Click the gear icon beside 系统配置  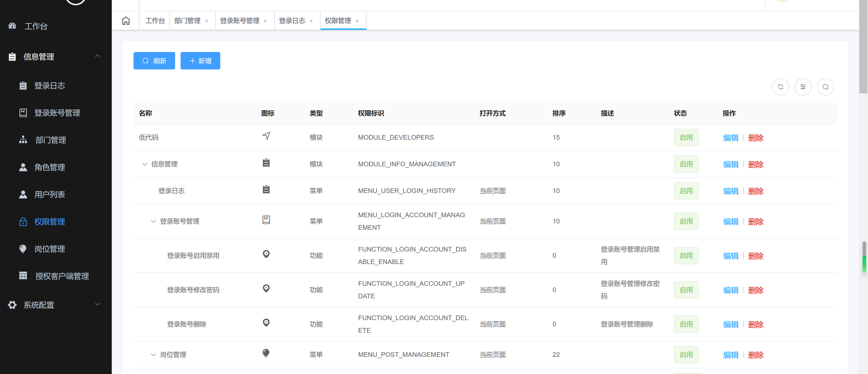(x=12, y=305)
